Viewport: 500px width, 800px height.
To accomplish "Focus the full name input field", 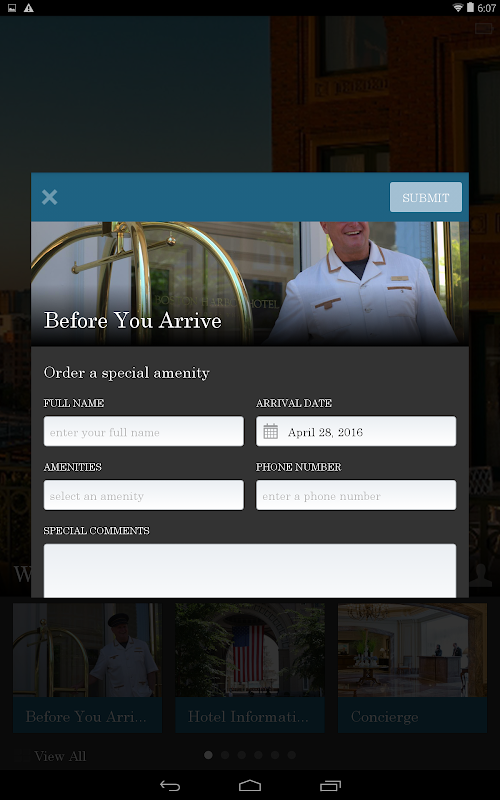I will pos(144,431).
